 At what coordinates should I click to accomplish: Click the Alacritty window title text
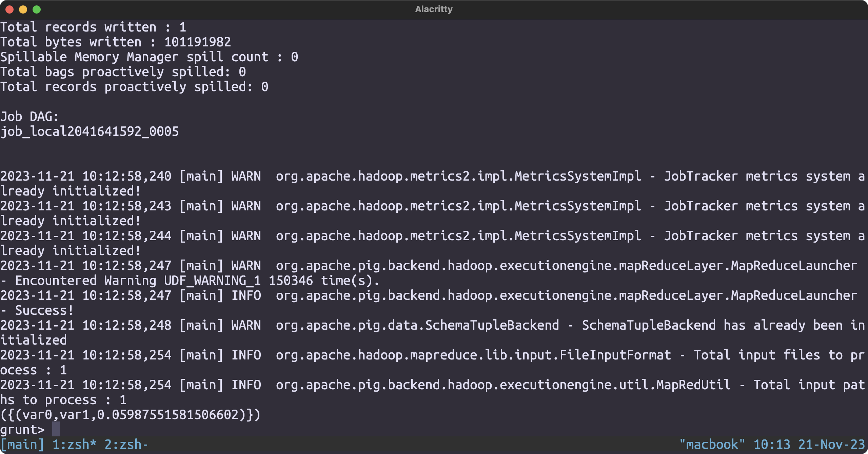click(434, 9)
